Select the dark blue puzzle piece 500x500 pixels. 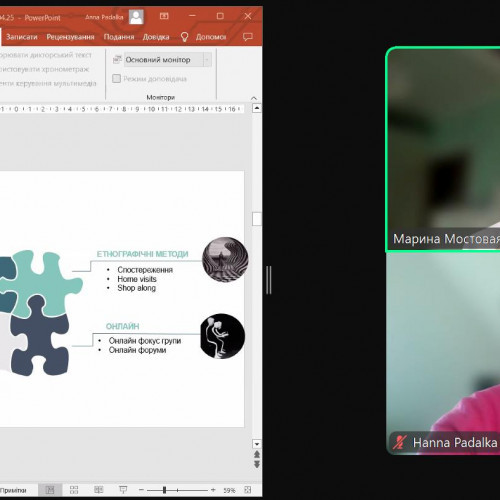click(39, 337)
